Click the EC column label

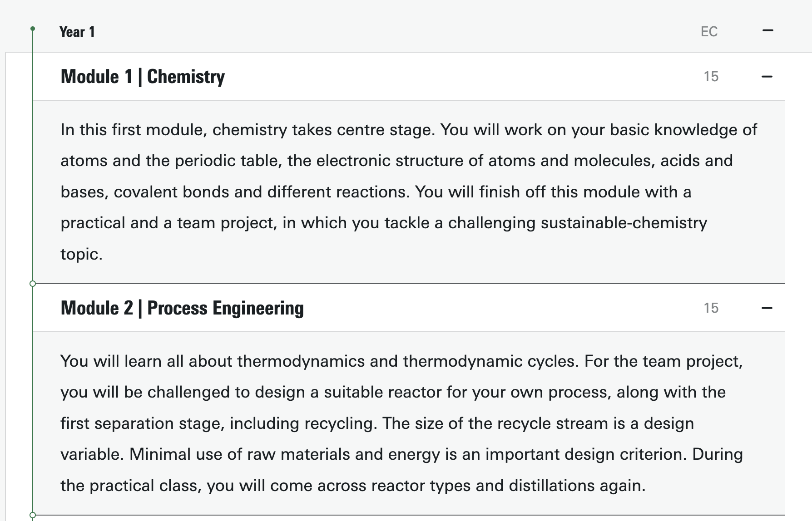[709, 32]
